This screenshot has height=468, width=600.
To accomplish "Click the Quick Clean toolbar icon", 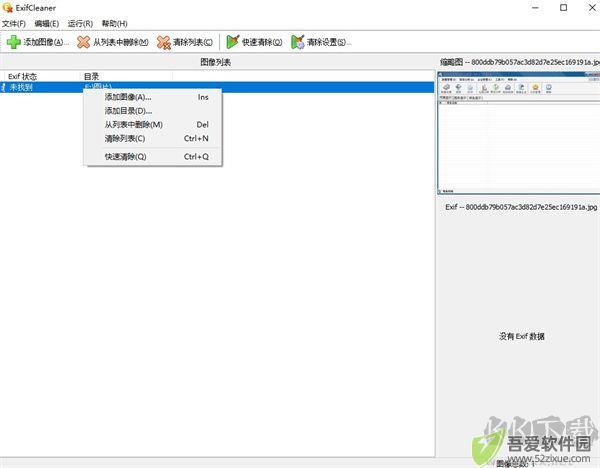I will tap(232, 42).
